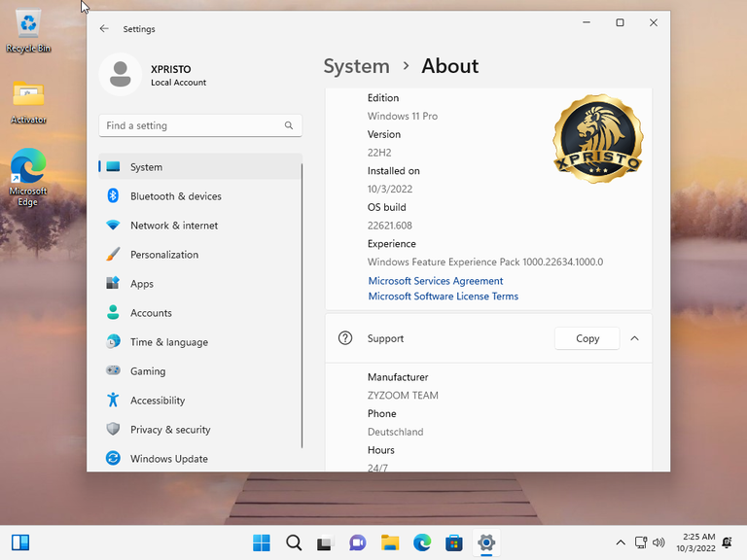
Task: Open the notification bell in the tray
Action: [727, 542]
